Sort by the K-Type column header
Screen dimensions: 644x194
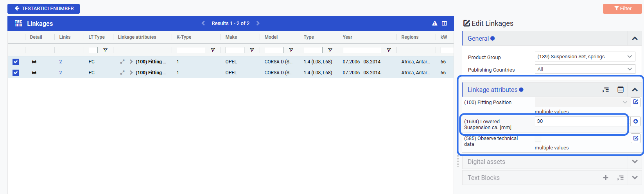(x=184, y=37)
